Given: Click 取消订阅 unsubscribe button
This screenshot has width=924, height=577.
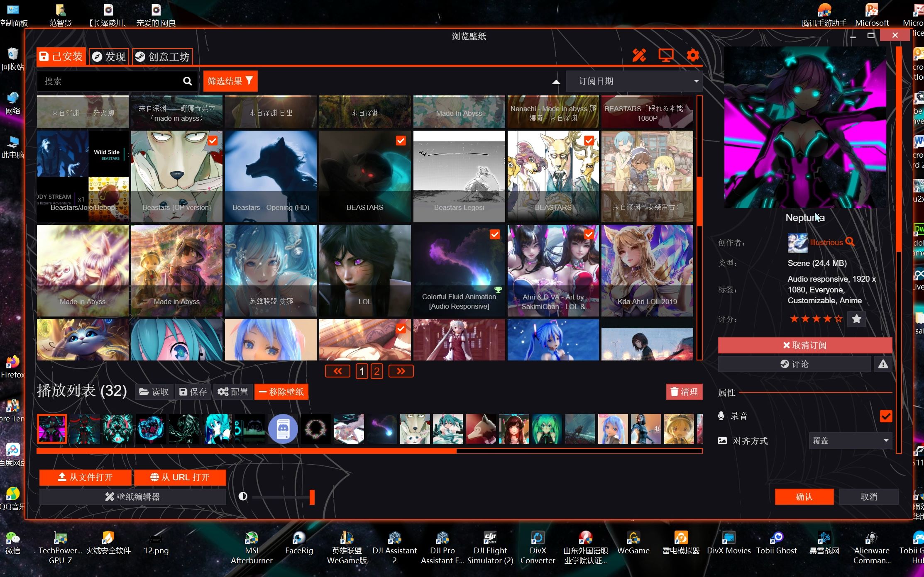Looking at the screenshot, I should point(805,345).
